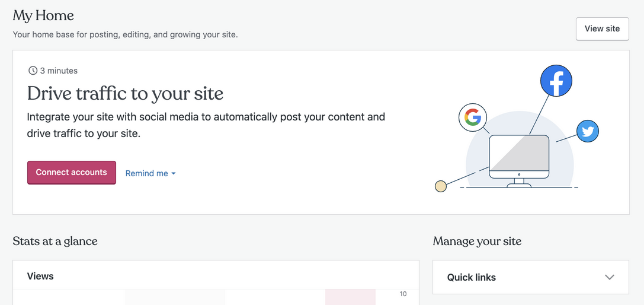Screen dimensions: 644x305
Task: Click the Views chart axis value 10
Action: pyautogui.click(x=403, y=294)
